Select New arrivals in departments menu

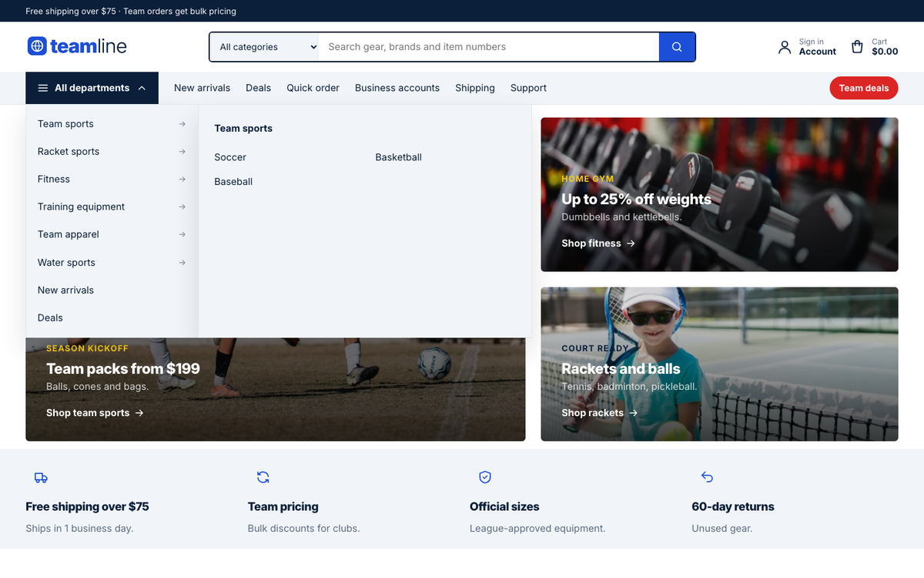pos(112,291)
